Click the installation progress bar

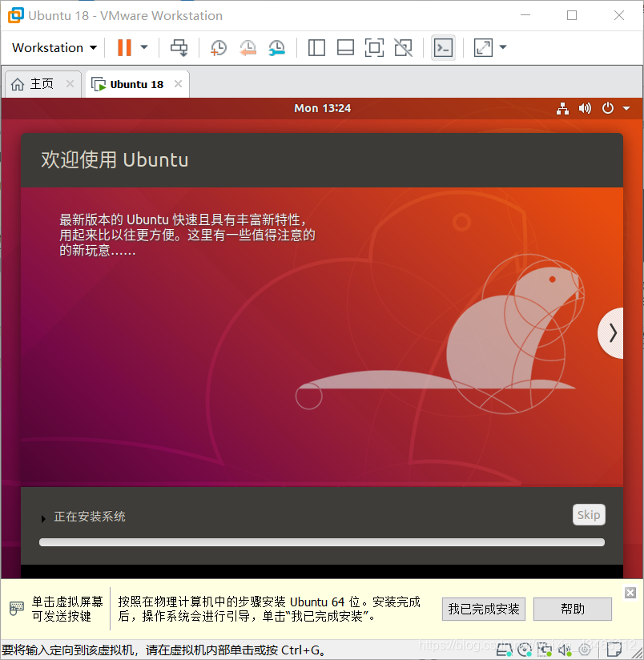click(322, 542)
